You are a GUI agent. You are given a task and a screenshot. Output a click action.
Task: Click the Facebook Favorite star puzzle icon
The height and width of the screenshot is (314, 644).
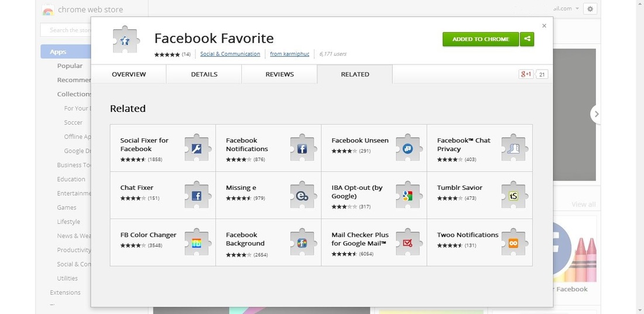125,40
